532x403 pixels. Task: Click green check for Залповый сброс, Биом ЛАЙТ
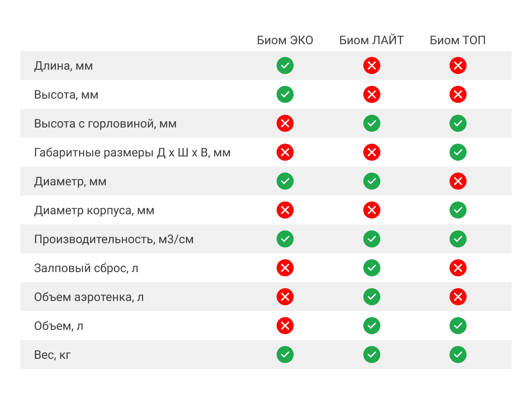click(372, 268)
